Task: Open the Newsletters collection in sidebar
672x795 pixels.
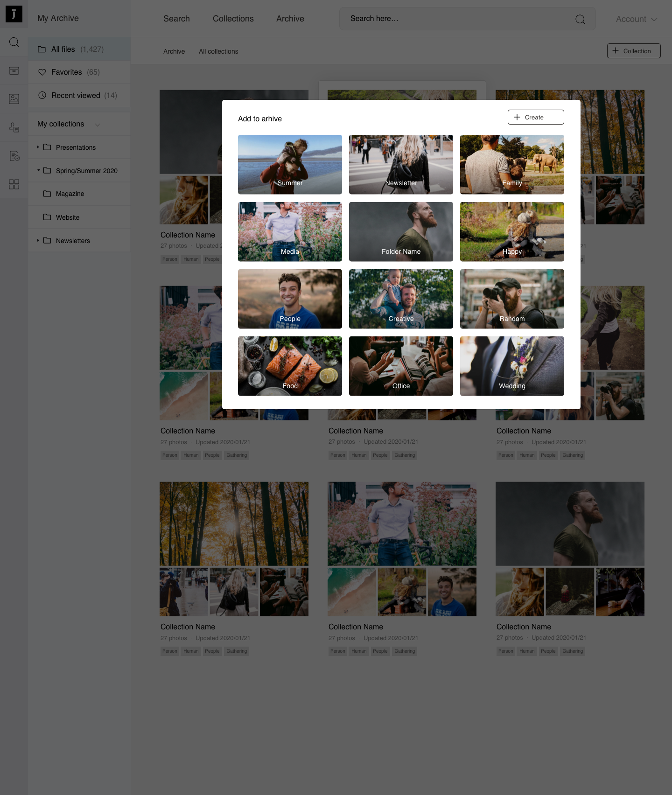Action: 79,241
